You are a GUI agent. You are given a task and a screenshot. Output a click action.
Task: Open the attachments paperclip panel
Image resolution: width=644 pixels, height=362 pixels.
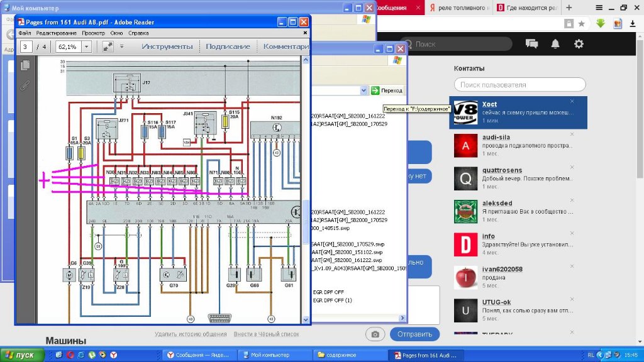25,85
